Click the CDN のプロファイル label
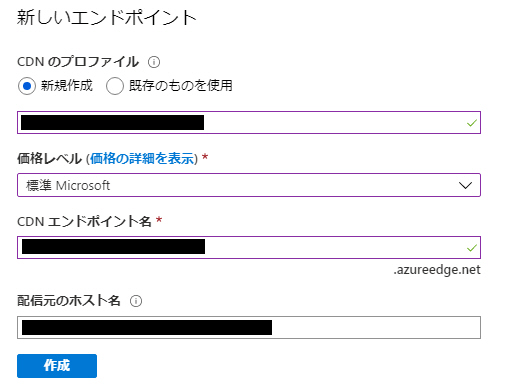 click(78, 62)
